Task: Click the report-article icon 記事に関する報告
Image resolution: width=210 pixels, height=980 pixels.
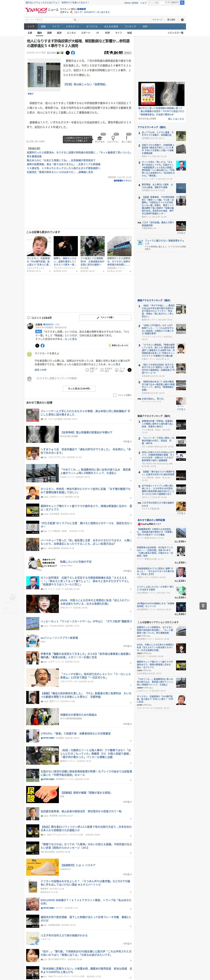Action: 36,141
